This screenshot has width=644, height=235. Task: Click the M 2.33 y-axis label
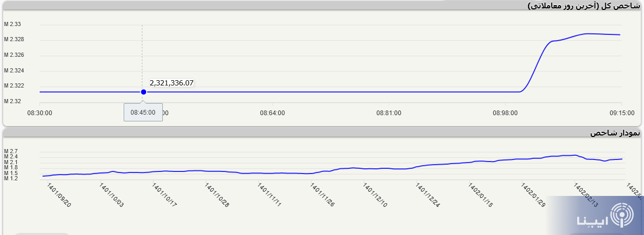(x=13, y=24)
